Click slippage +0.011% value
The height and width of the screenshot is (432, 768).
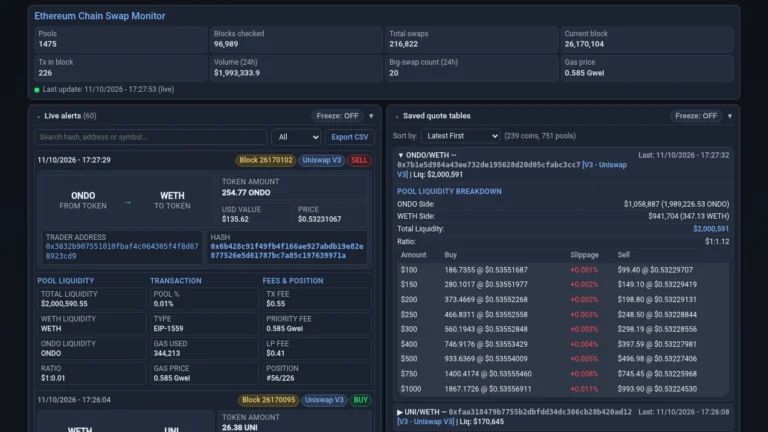[x=584, y=389]
